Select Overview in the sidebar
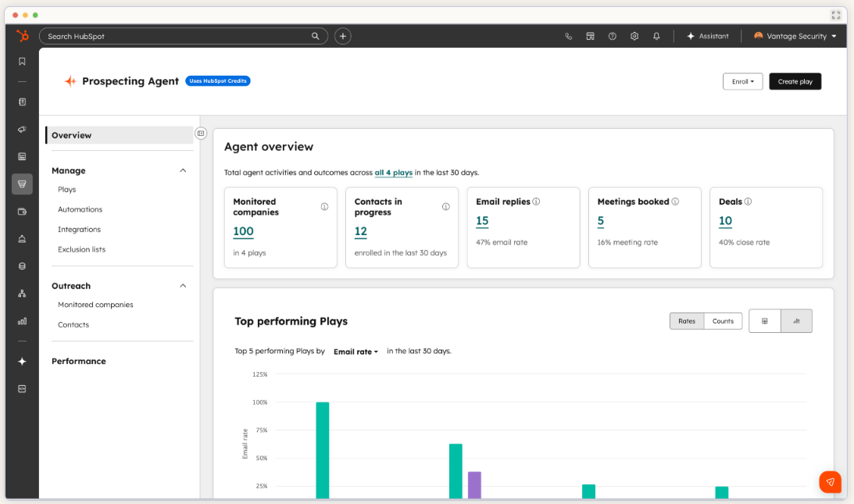854x504 pixels. pos(120,135)
